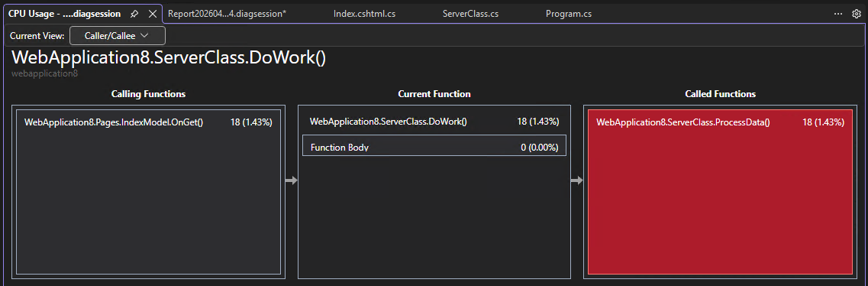
Task: Click current function ServerClass.DoWork() row
Action: [434, 122]
